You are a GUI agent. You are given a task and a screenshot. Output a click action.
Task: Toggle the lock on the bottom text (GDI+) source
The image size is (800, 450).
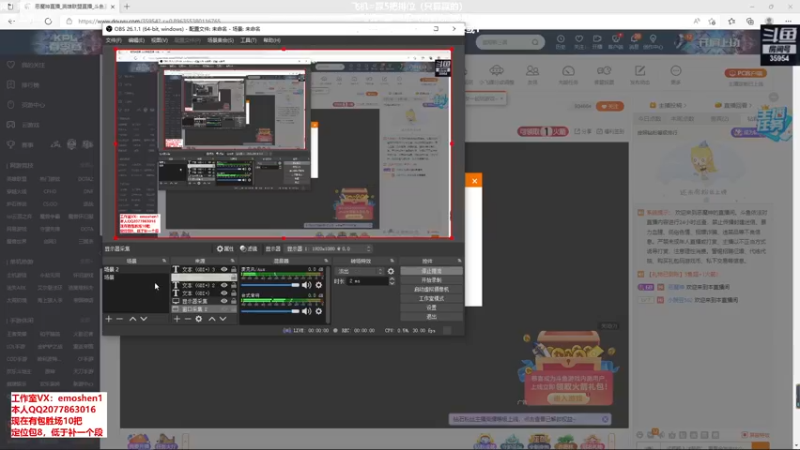pos(234,293)
